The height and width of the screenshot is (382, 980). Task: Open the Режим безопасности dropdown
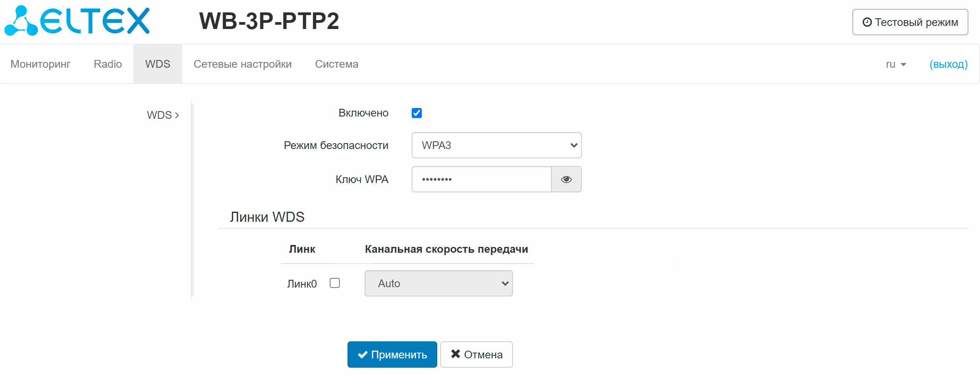click(x=496, y=145)
